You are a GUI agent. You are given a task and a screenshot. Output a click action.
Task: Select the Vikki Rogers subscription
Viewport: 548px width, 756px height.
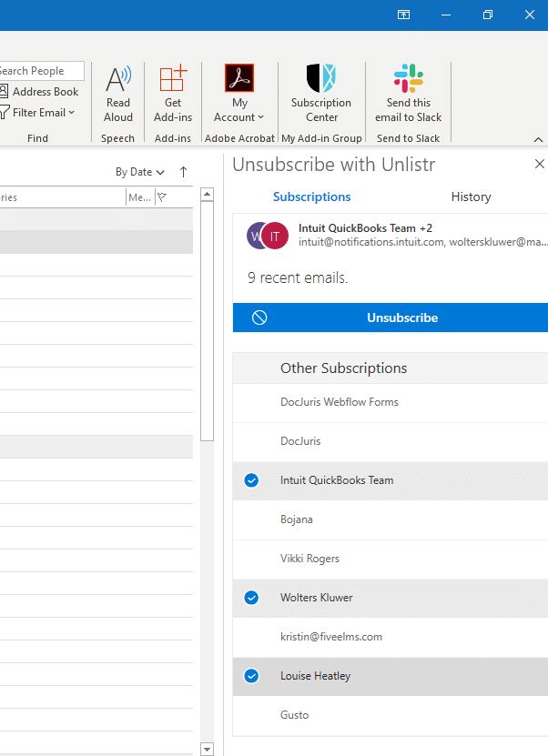[x=391, y=559]
